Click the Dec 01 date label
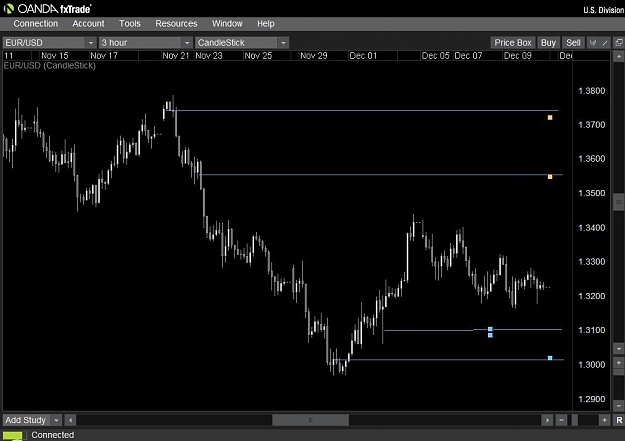 (363, 56)
